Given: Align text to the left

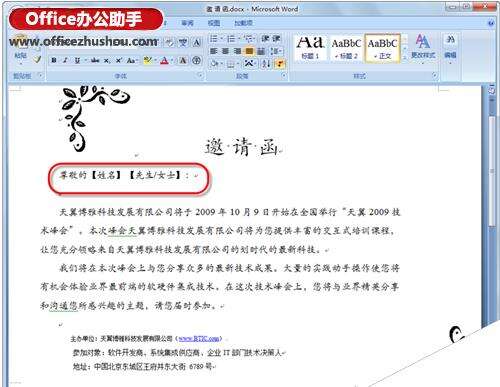Looking at the screenshot, I should click(214, 51).
